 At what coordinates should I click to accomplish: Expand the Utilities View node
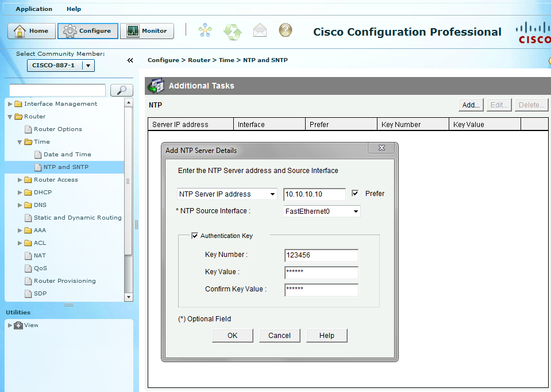[10, 325]
